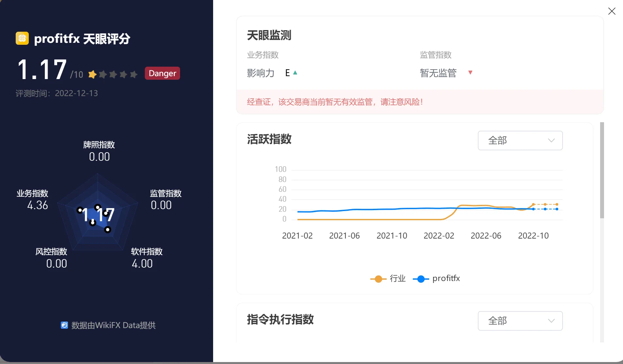Click the large 1.17 overall score
The height and width of the screenshot is (364, 623).
tap(42, 70)
